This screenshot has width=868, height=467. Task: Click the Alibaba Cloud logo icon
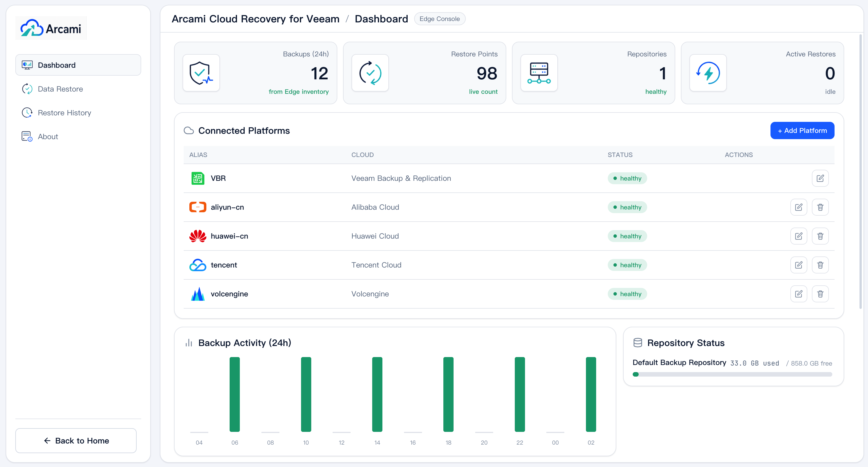198,207
